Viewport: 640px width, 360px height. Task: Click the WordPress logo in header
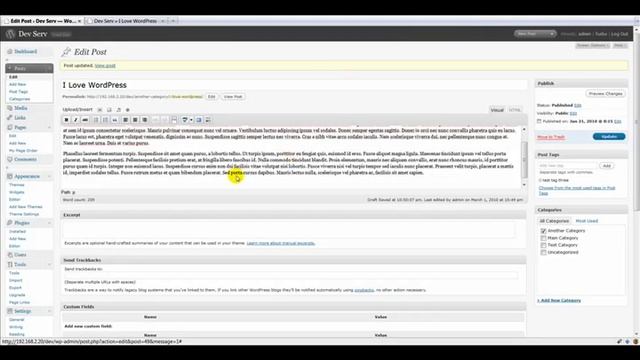(x=10, y=34)
